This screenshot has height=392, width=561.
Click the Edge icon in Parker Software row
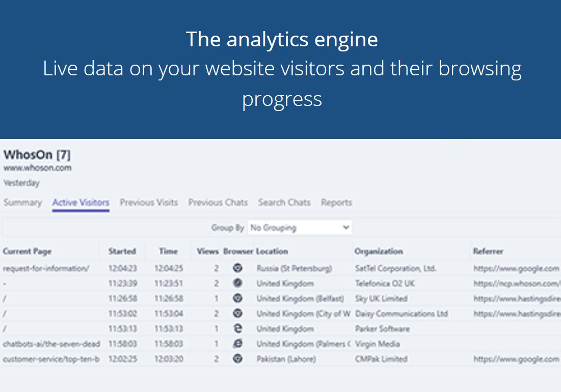(x=237, y=329)
